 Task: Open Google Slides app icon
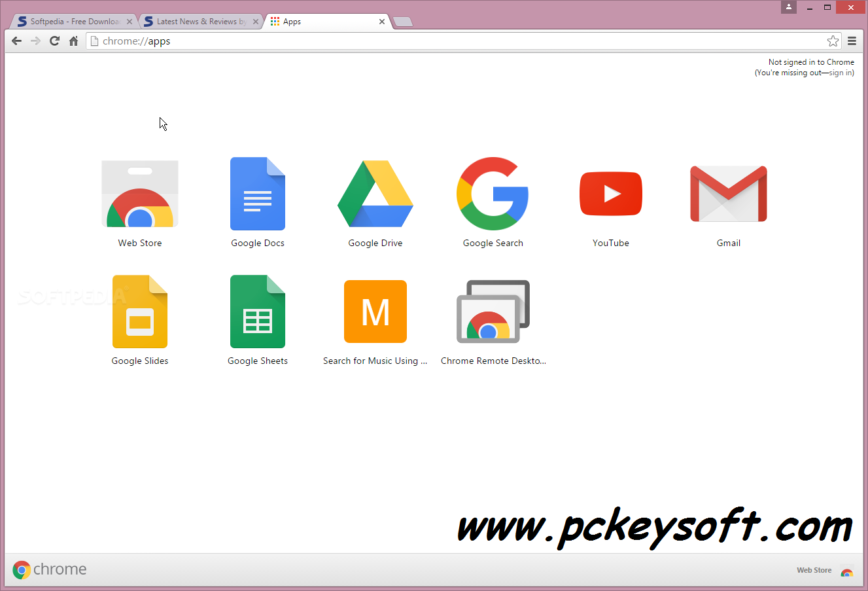click(x=140, y=312)
